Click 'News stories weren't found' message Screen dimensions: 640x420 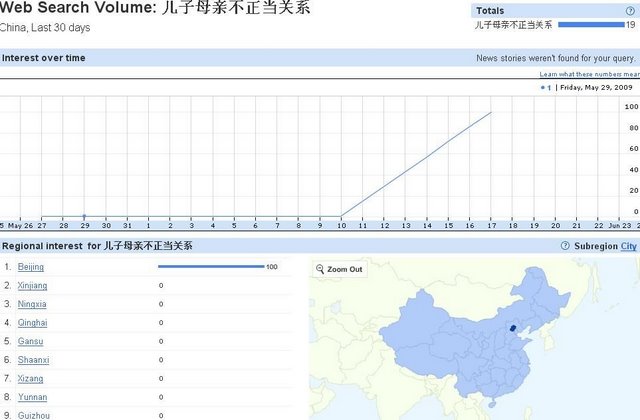pos(556,58)
